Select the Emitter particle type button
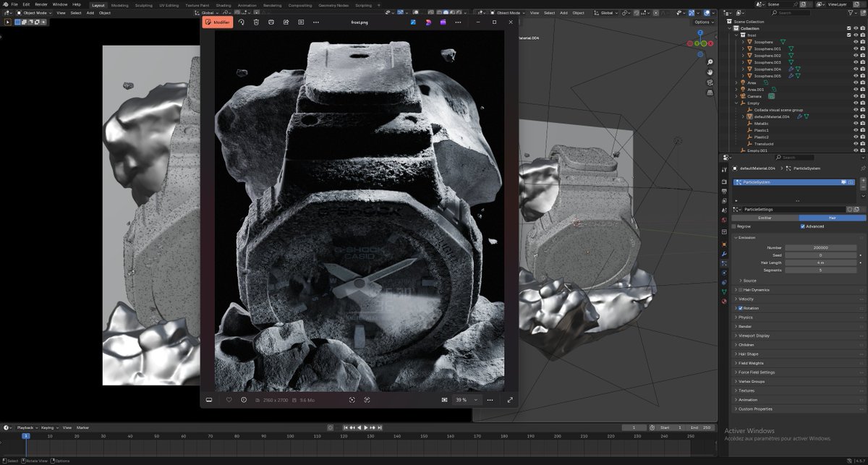Viewport: 868px width, 465px height. (x=765, y=218)
